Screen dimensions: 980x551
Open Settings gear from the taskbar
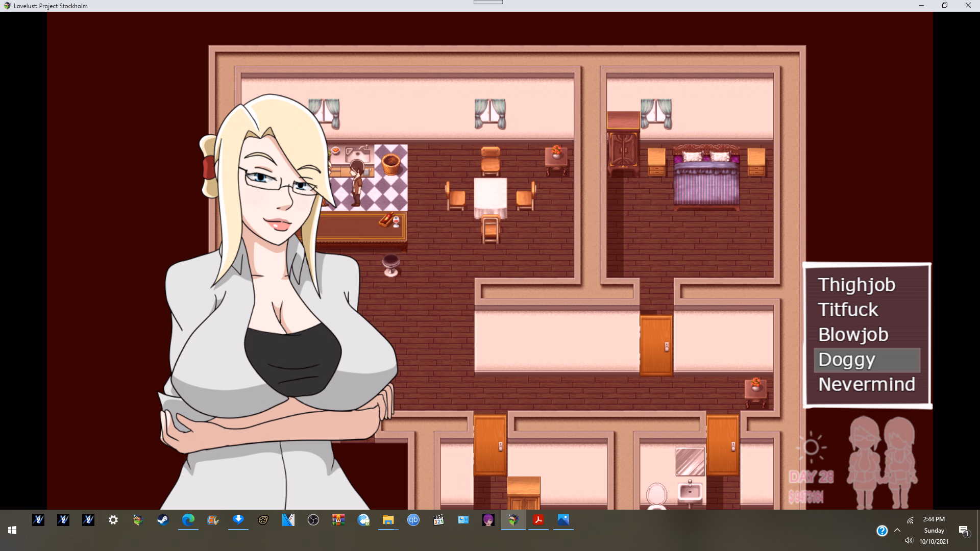coord(113,520)
